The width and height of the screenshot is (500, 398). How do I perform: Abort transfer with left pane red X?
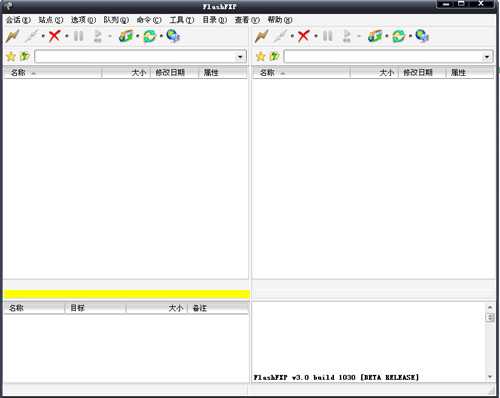click(x=54, y=36)
